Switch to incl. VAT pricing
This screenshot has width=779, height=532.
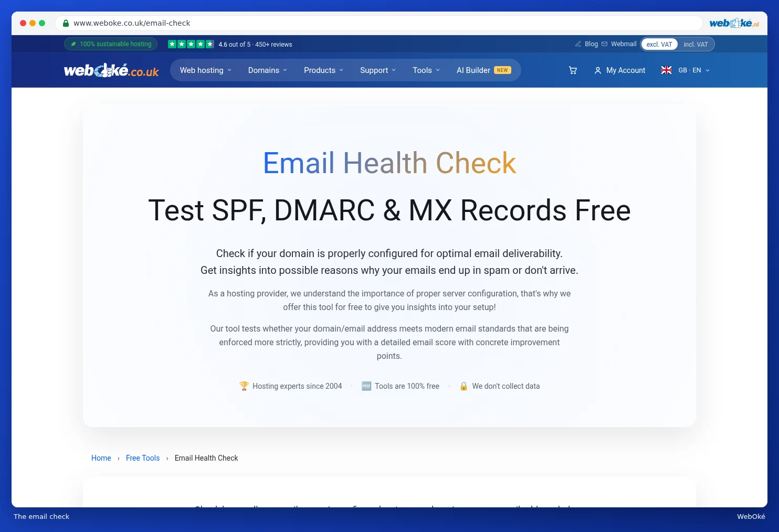696,45
